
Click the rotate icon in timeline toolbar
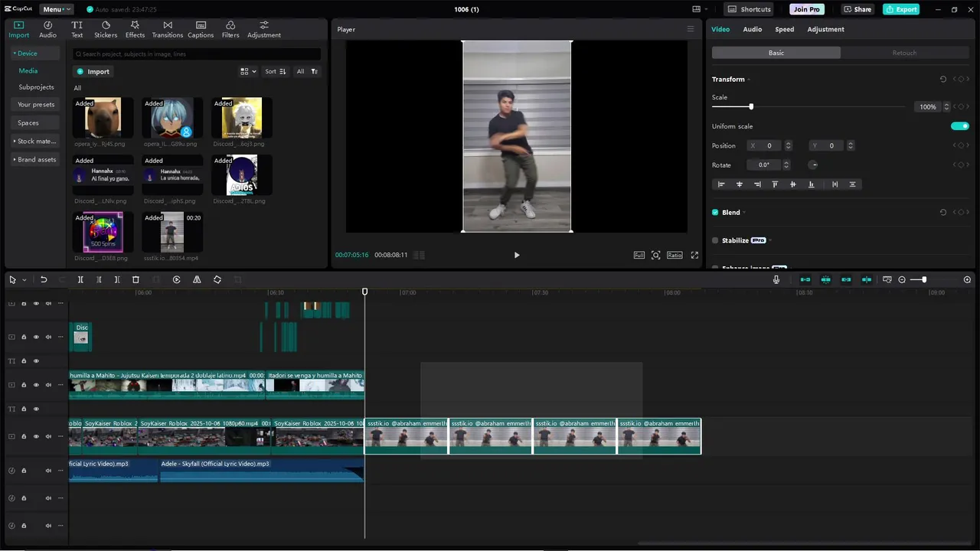pyautogui.click(x=217, y=279)
